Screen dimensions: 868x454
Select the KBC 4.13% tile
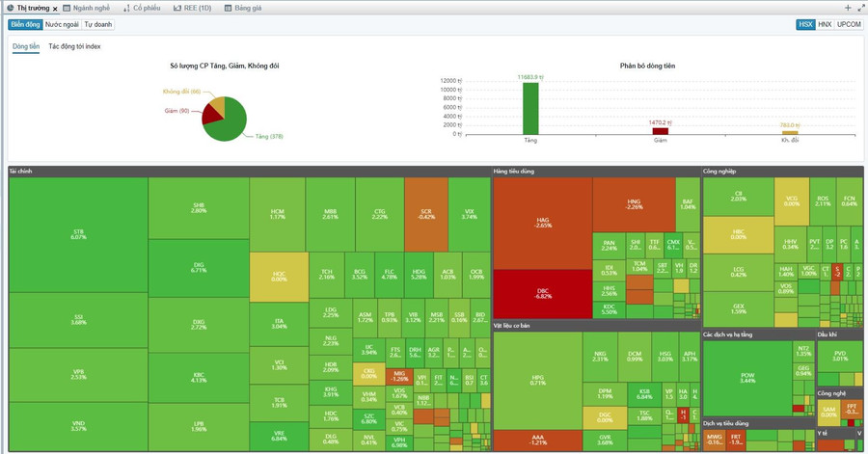point(198,378)
